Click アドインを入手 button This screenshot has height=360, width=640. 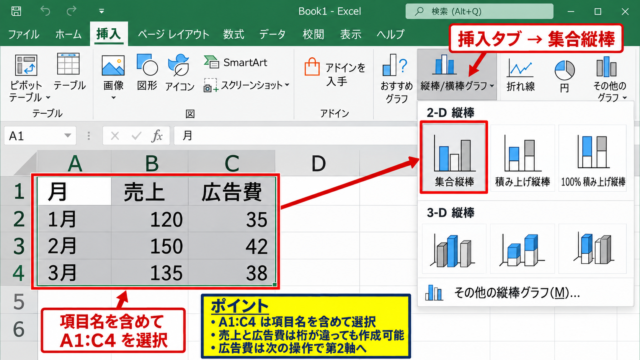pos(335,73)
